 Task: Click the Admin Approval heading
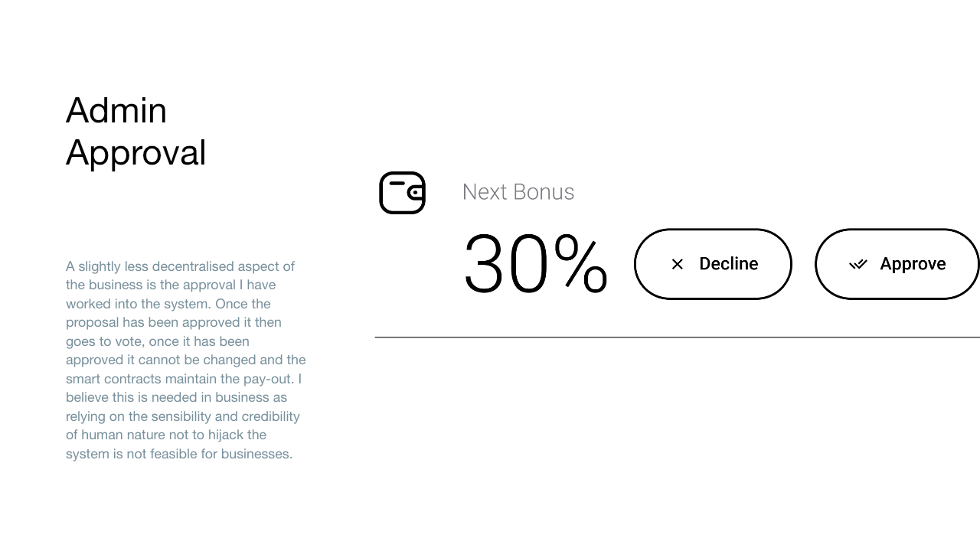click(136, 132)
